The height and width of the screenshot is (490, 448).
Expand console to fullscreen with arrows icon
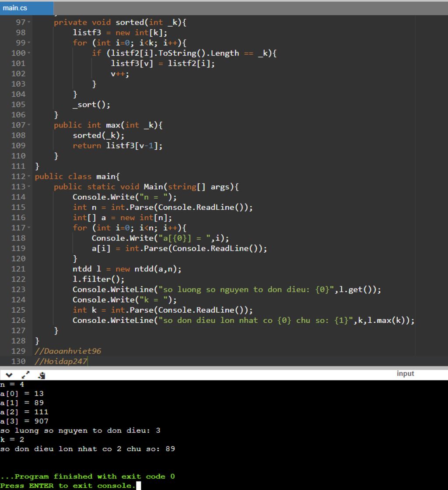click(x=26, y=375)
